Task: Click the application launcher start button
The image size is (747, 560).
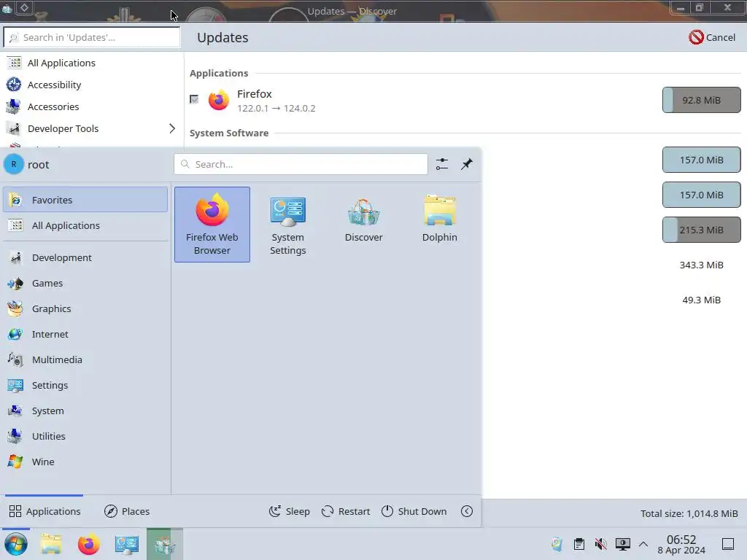Action: (x=16, y=544)
